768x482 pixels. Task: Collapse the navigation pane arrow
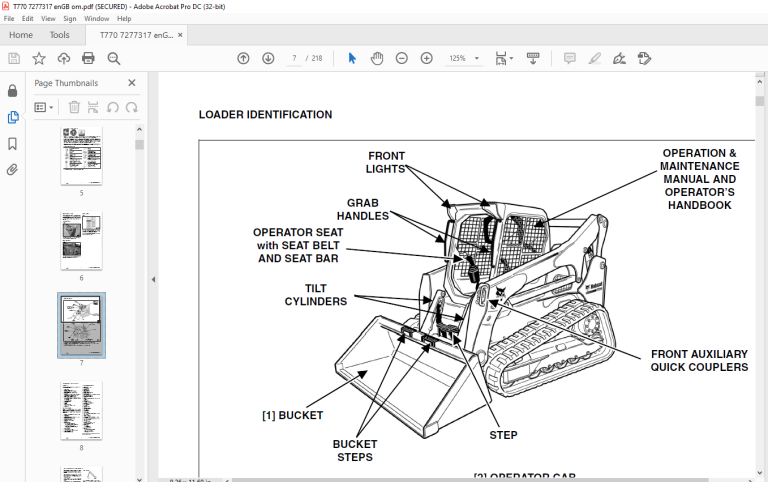point(153,279)
